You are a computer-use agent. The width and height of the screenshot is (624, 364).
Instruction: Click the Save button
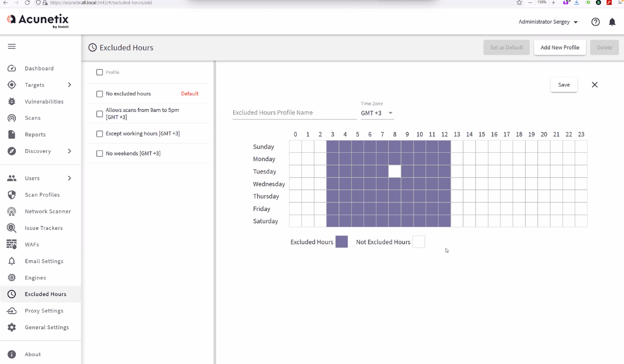(564, 85)
